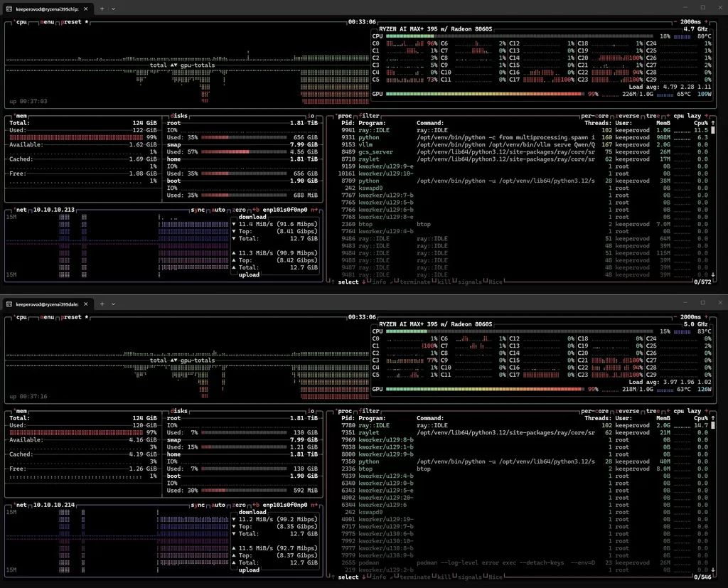
Task: Click io label in ryzenai395chip disks box
Action: pos(311,116)
